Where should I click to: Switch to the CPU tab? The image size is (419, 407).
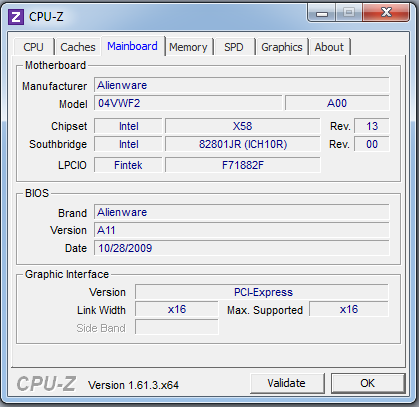[33, 47]
